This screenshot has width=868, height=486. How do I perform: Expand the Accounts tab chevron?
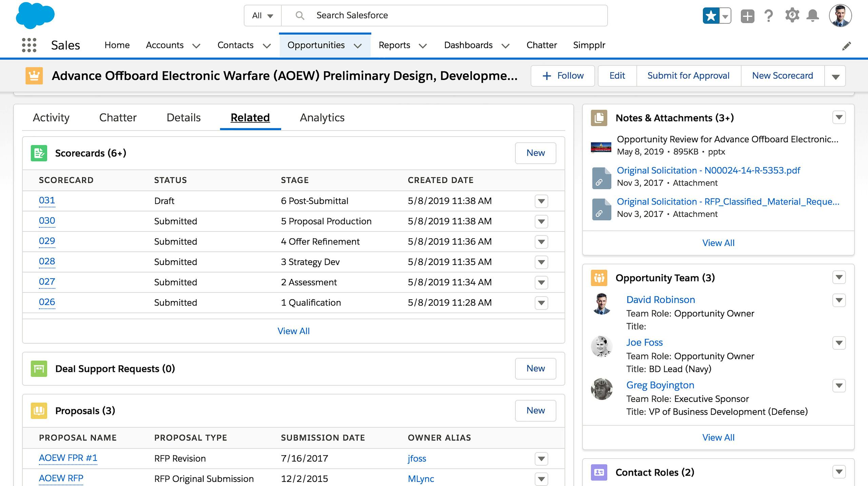click(196, 46)
